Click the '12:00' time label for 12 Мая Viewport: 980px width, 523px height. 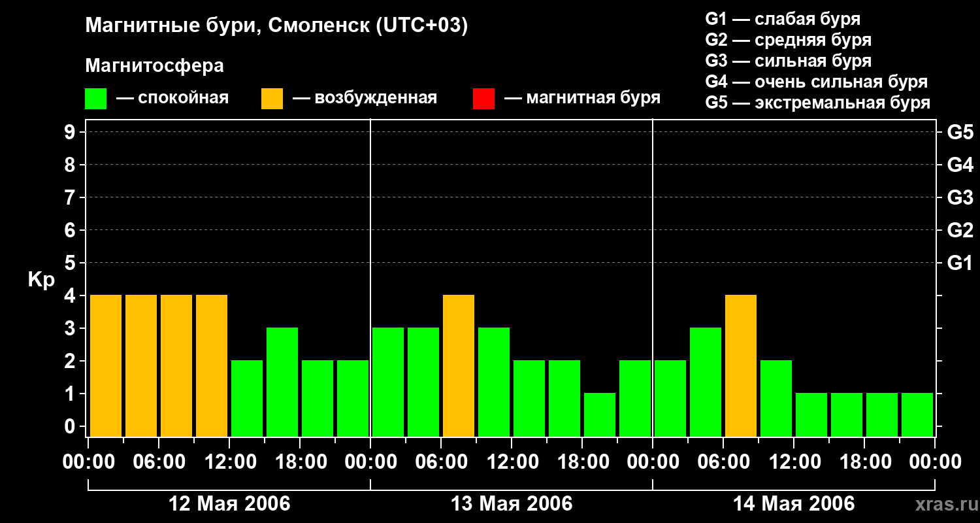229,462
